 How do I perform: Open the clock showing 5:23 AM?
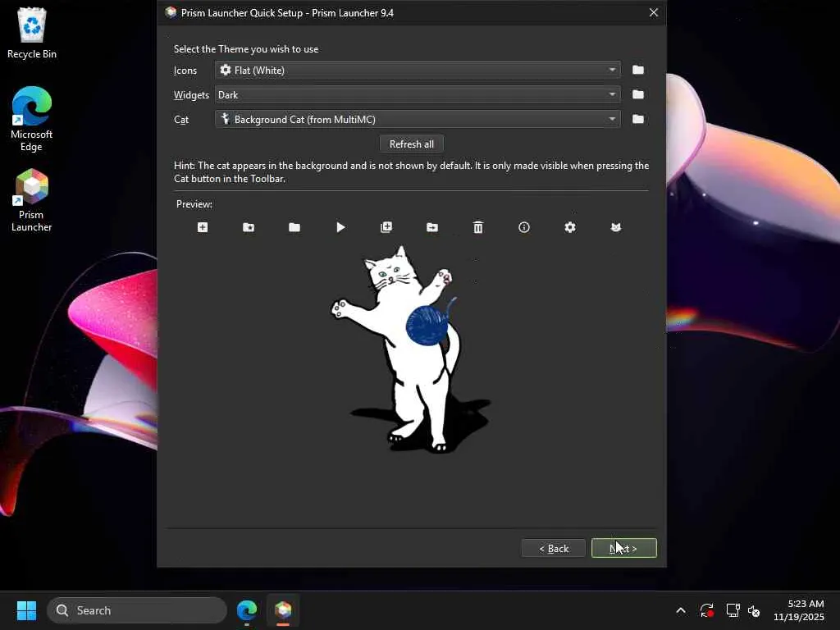(x=799, y=610)
